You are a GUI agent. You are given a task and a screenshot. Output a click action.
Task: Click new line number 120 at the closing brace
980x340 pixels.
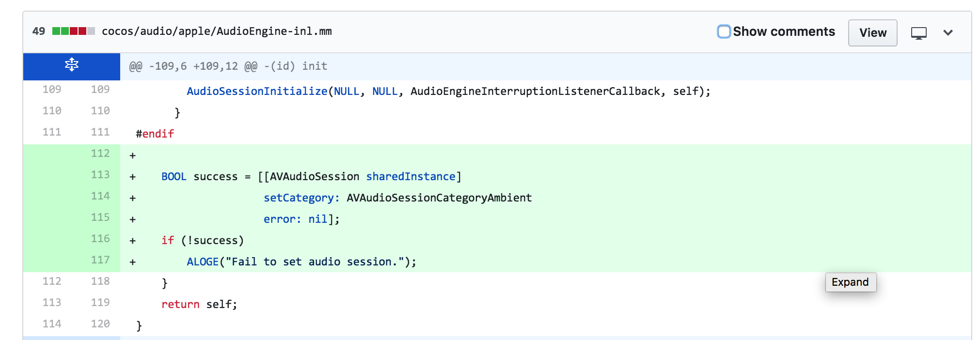pos(100,324)
